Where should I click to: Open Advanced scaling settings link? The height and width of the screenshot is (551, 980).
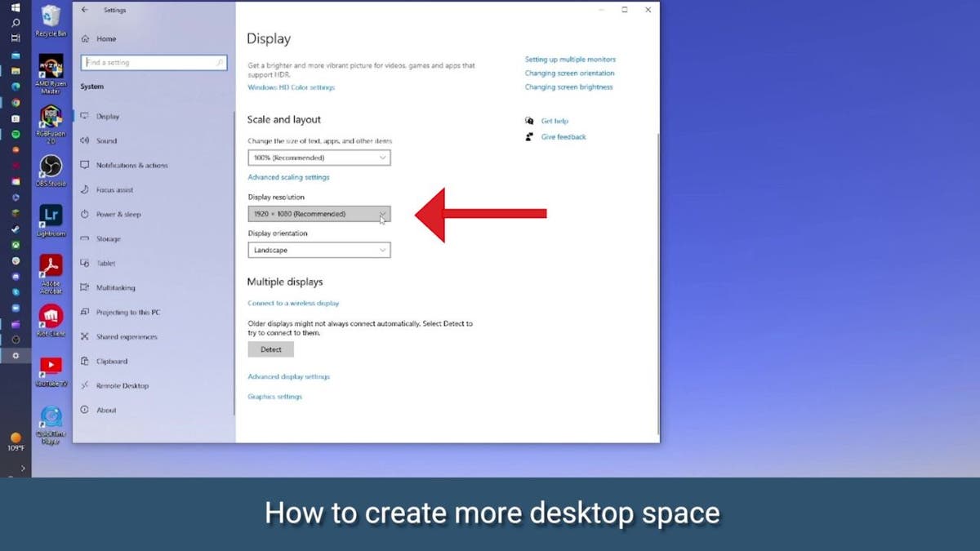coord(288,177)
